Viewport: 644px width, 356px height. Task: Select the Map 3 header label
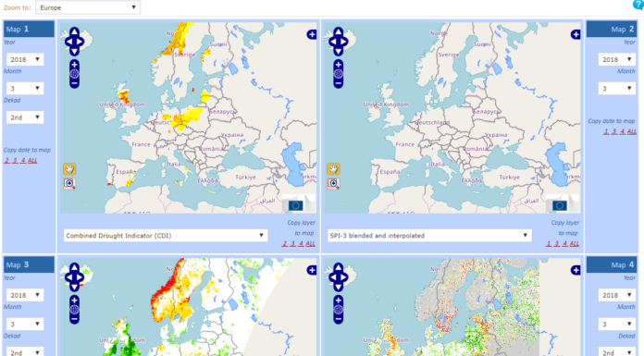pos(18,264)
